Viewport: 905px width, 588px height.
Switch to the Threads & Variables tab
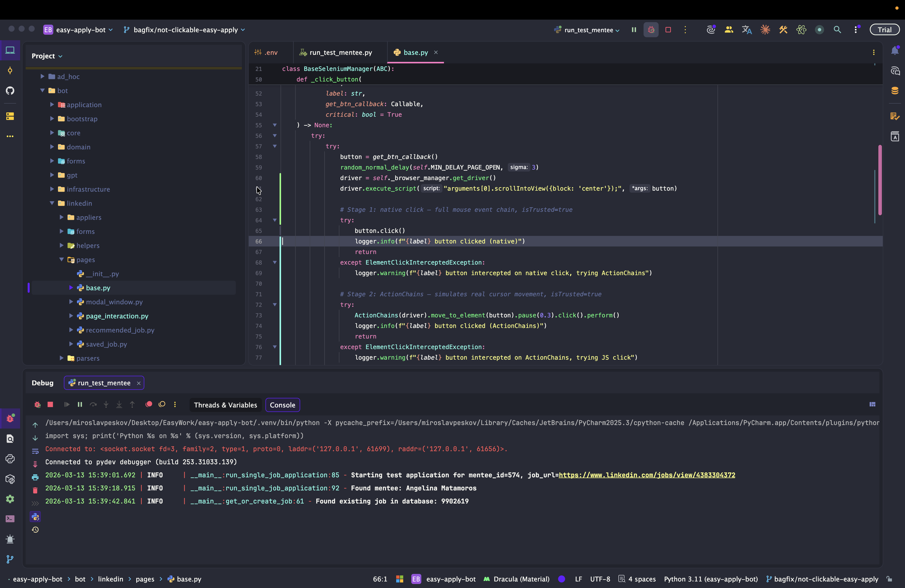coord(225,405)
